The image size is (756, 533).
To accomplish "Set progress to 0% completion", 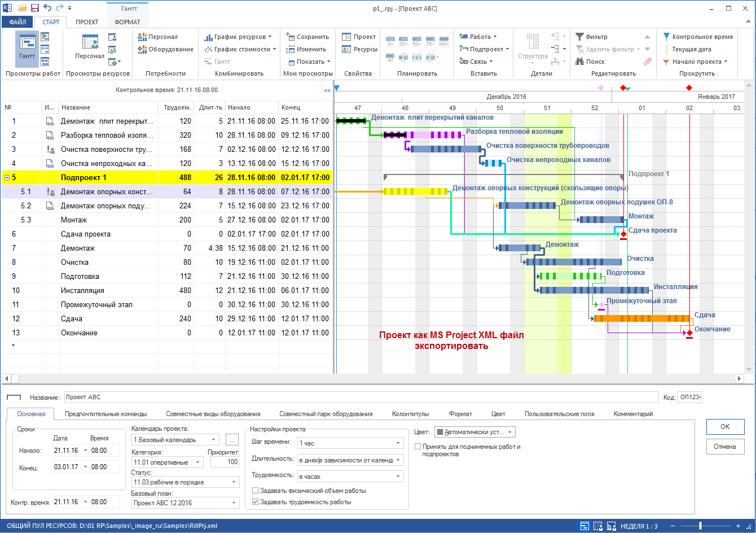I will point(390,41).
